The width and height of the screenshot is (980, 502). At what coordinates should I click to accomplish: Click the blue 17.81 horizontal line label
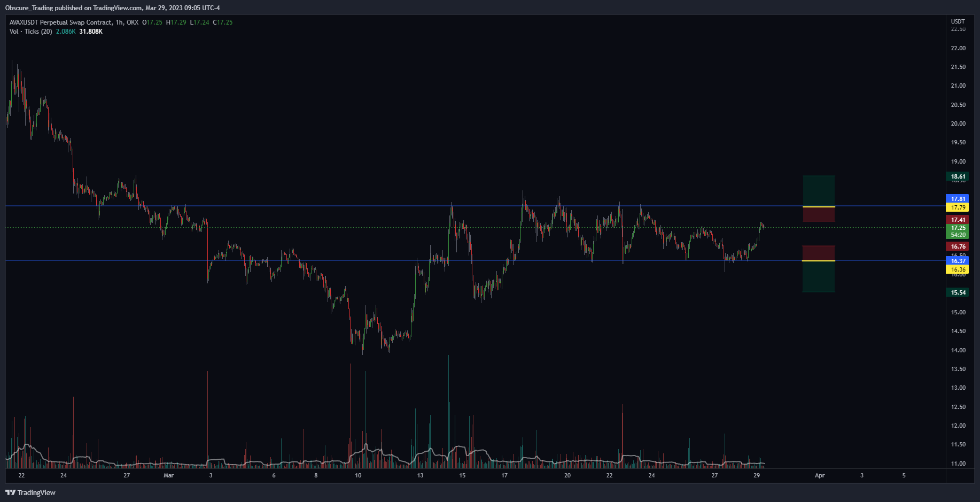(x=958, y=199)
